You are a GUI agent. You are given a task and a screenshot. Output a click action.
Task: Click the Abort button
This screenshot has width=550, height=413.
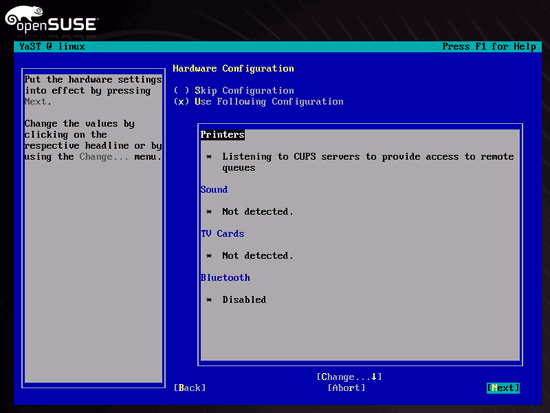click(346, 388)
